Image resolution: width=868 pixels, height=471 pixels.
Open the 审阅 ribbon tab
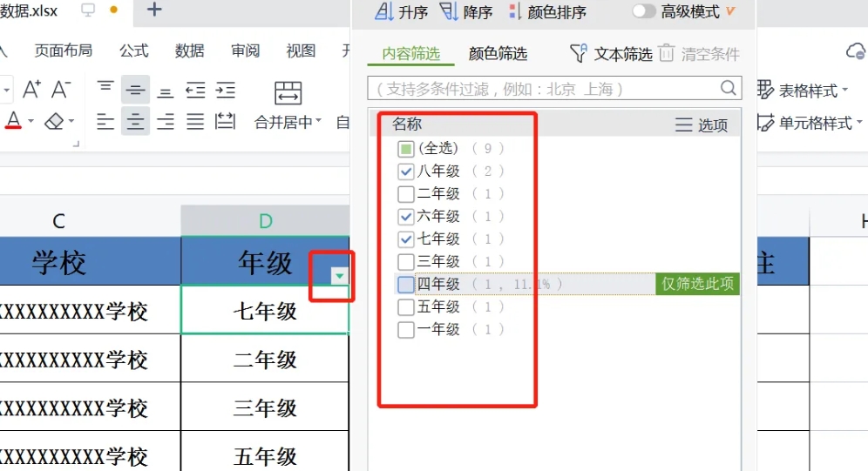tap(245, 50)
